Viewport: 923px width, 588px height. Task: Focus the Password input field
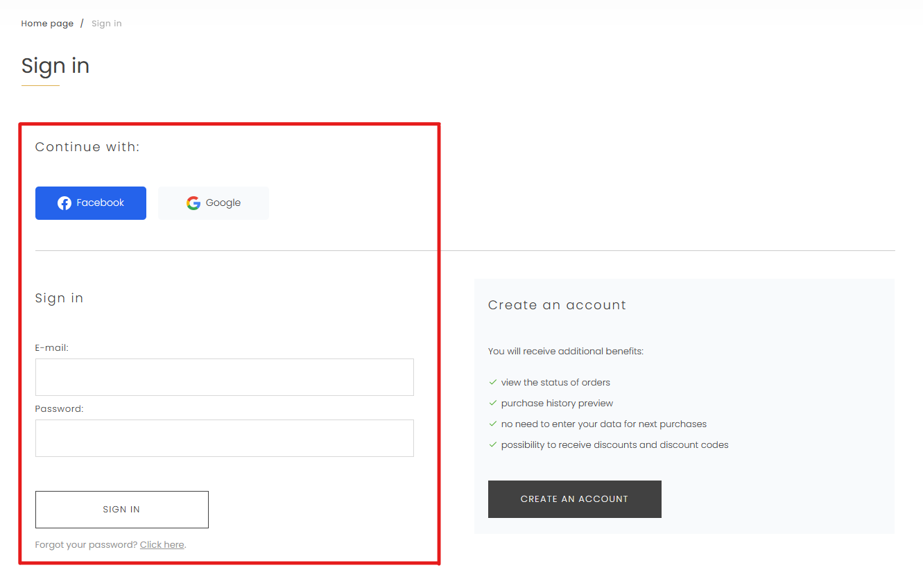[x=224, y=438]
